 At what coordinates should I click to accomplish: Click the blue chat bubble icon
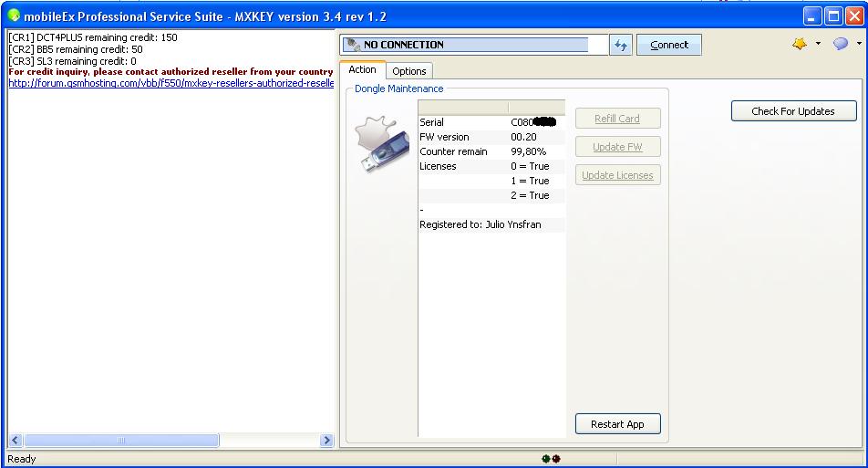pyautogui.click(x=841, y=44)
